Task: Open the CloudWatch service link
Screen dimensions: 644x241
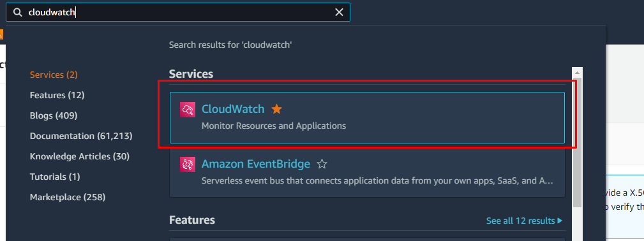Action: coord(233,109)
